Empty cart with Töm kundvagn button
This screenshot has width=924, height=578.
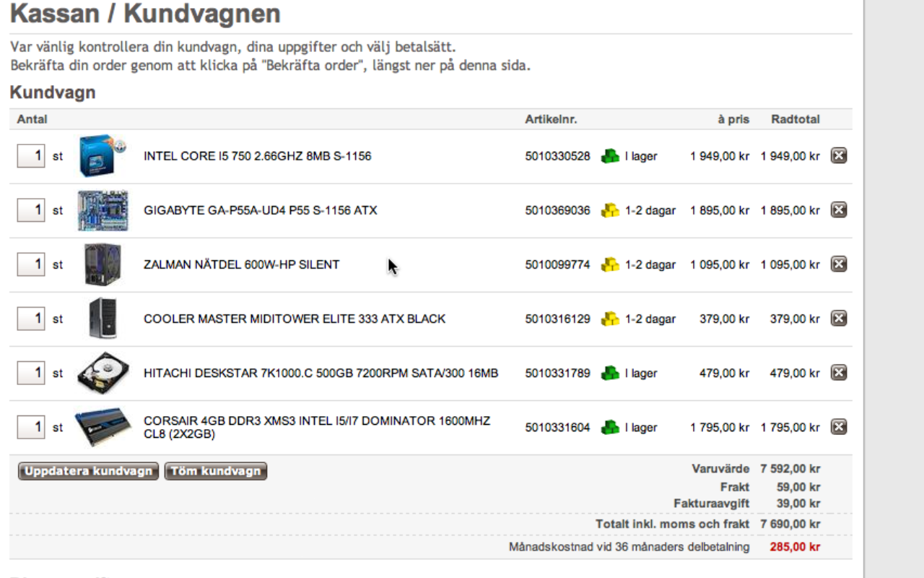click(x=216, y=471)
